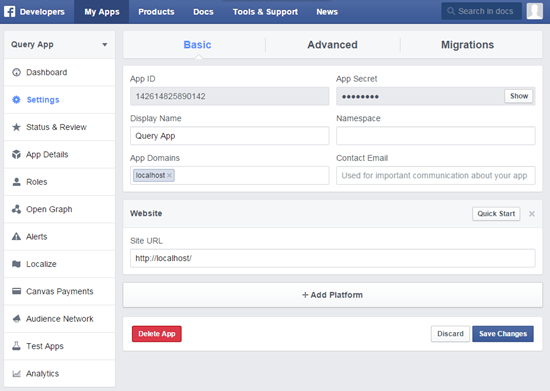Screen dimensions: 550x391
Task: Open Roles person icon
Action: [x=16, y=182]
